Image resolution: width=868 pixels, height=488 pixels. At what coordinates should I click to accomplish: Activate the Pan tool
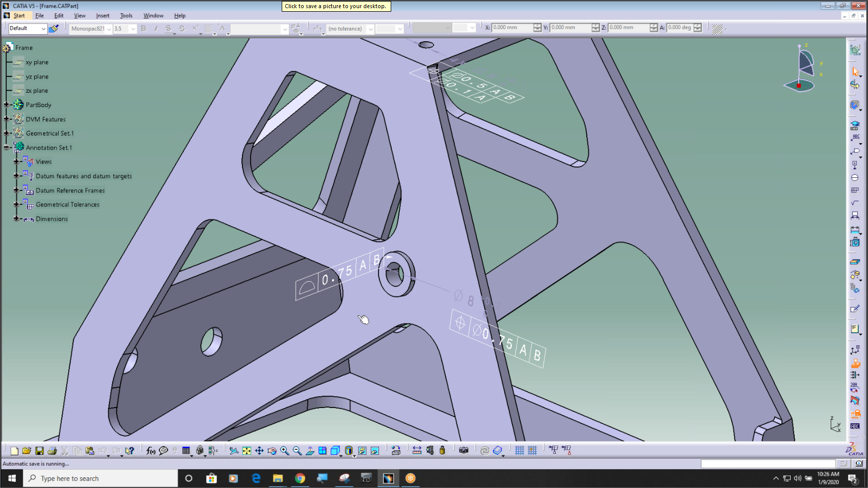pos(260,450)
